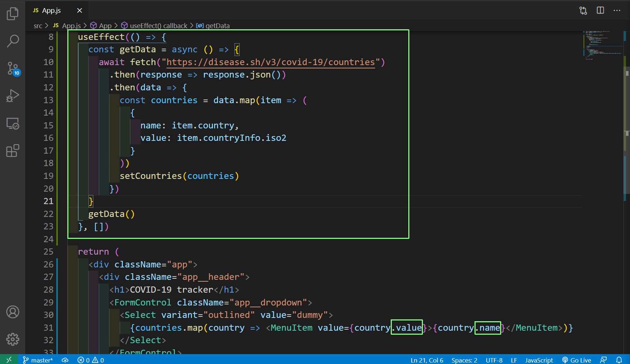
Task: Click the Synchronize Changes cloud icon
Action: click(65, 360)
